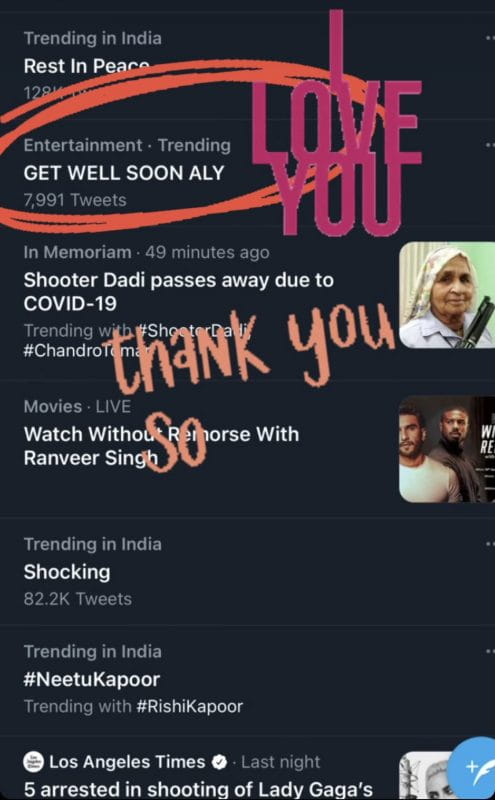Select the #RishiKapoor related hashtag
The height and width of the screenshot is (800, 495).
(x=189, y=706)
